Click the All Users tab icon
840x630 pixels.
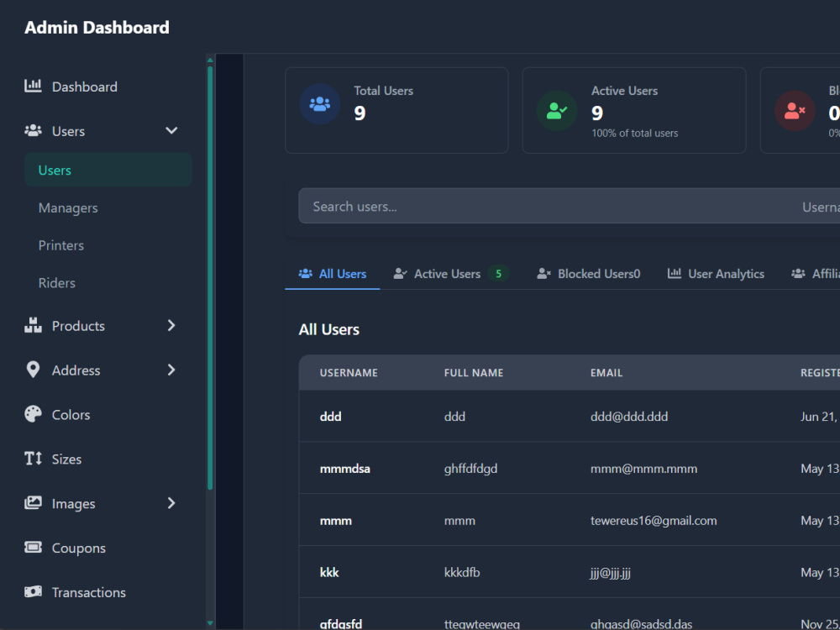point(306,274)
